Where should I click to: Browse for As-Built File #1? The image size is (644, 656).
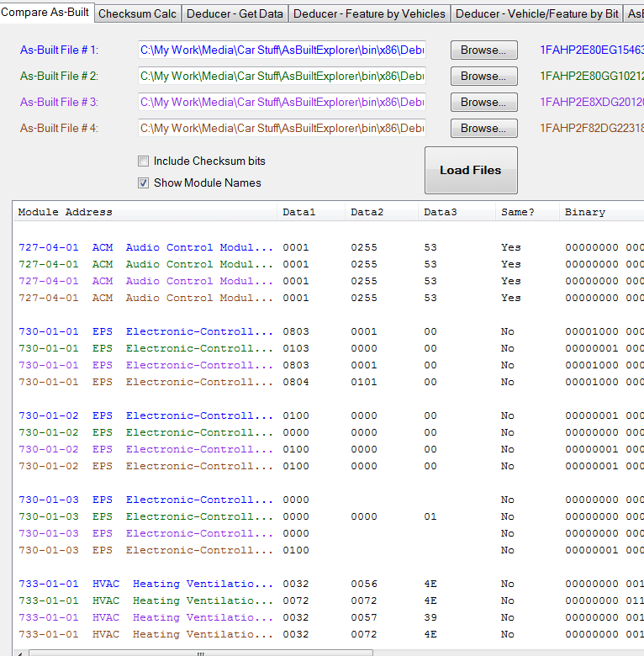click(x=483, y=50)
